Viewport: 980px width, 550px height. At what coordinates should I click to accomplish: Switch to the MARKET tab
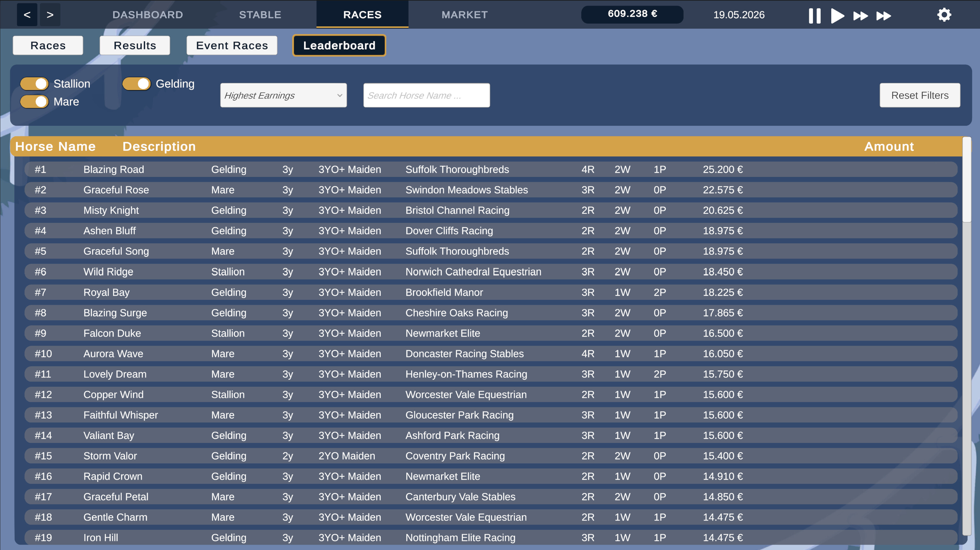tap(464, 15)
